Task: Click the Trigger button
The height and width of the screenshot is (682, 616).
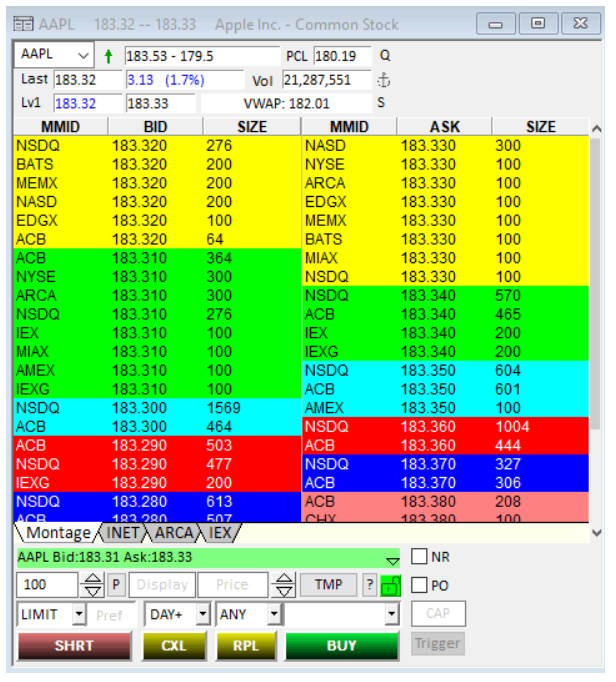Action: tap(438, 643)
